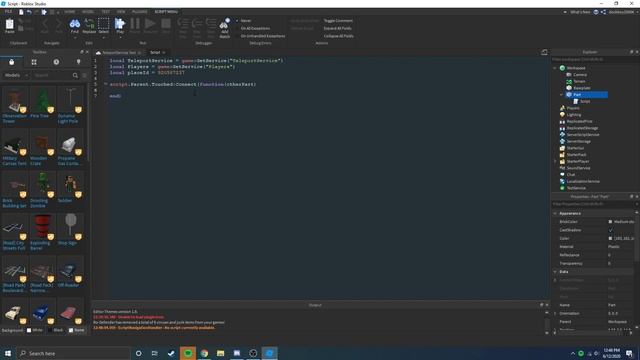Viewport: 640px width, 360px height.
Task: Switch to the MODEL ribbon tab
Action: coord(88,12)
